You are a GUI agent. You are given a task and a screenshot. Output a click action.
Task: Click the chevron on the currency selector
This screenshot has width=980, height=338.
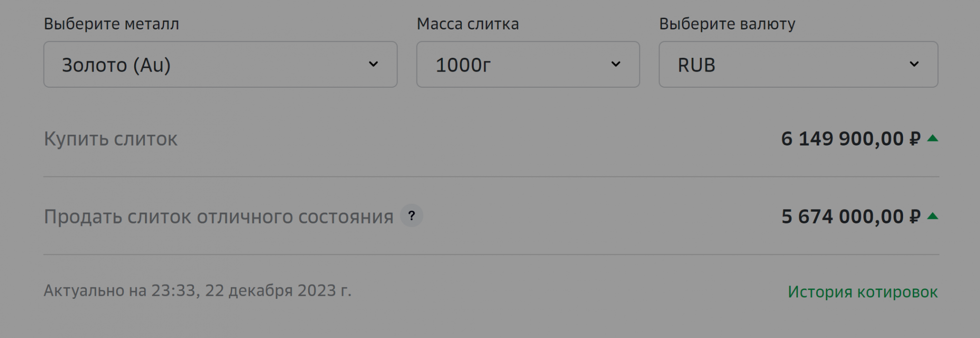pyautogui.click(x=913, y=64)
